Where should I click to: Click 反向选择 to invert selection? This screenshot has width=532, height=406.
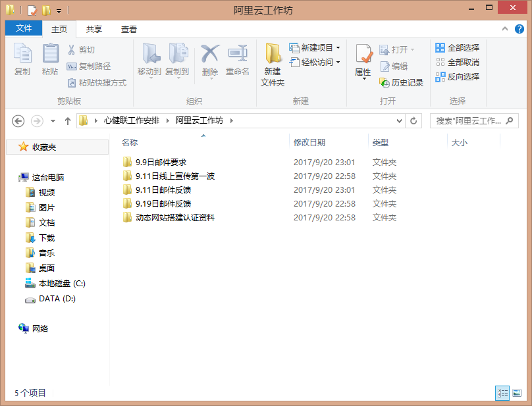461,76
